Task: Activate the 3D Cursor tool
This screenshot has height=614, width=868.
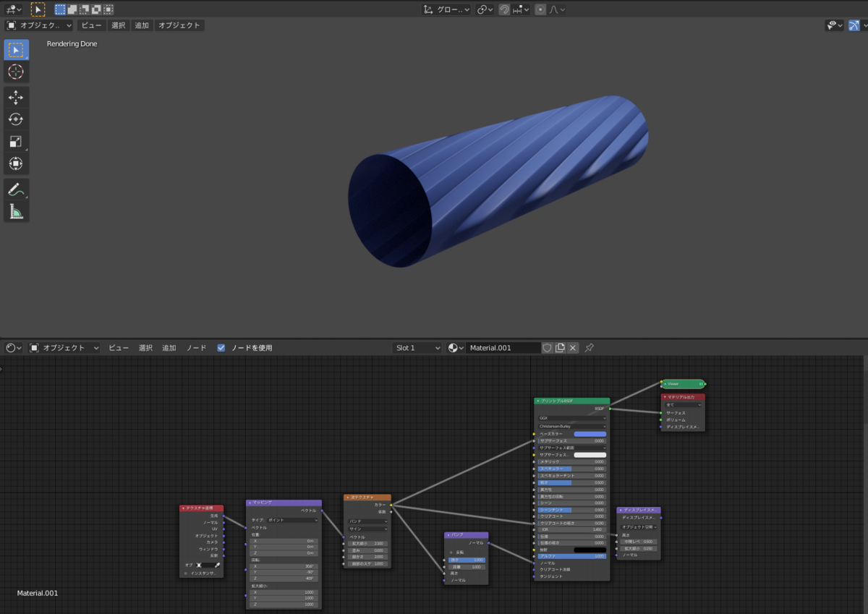Action: click(x=16, y=72)
